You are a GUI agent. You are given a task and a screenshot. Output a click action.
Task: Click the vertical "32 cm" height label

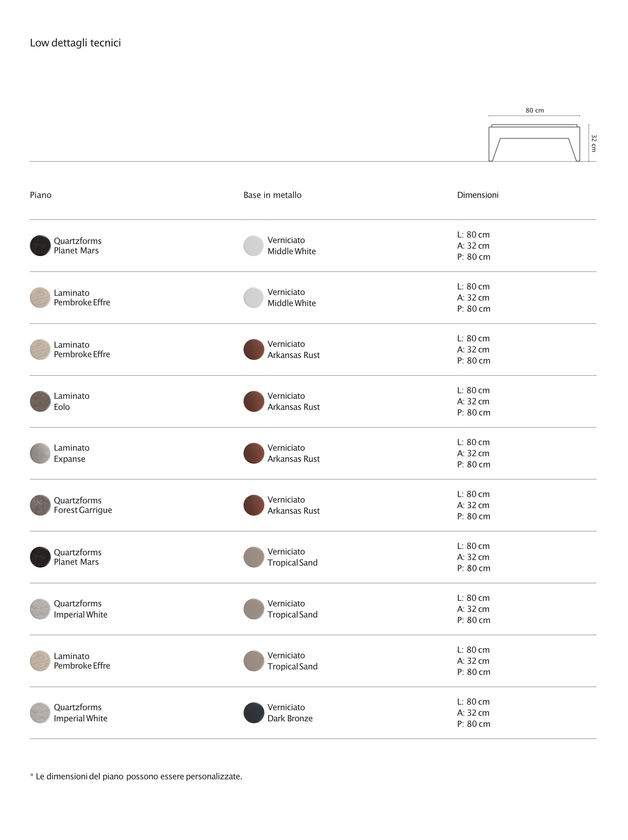click(x=594, y=143)
